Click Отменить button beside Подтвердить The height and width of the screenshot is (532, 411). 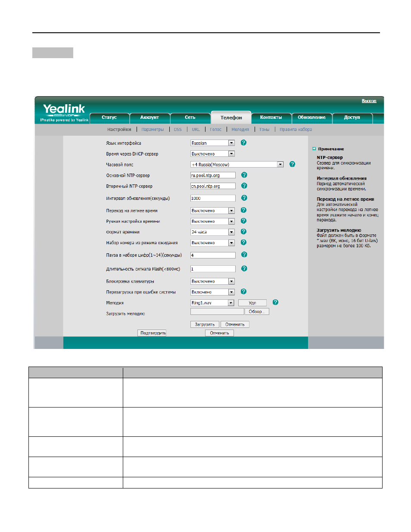(x=219, y=333)
